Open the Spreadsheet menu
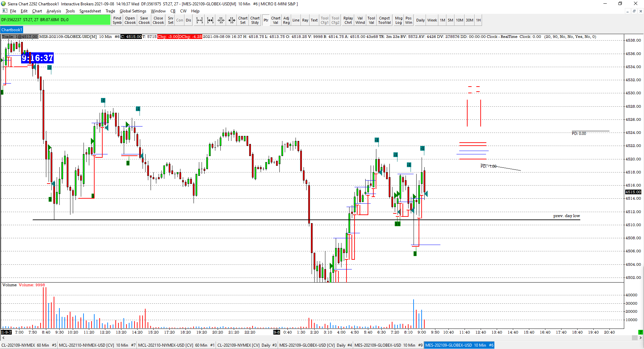Image resolution: width=644 pixels, height=349 pixels. pos(90,11)
